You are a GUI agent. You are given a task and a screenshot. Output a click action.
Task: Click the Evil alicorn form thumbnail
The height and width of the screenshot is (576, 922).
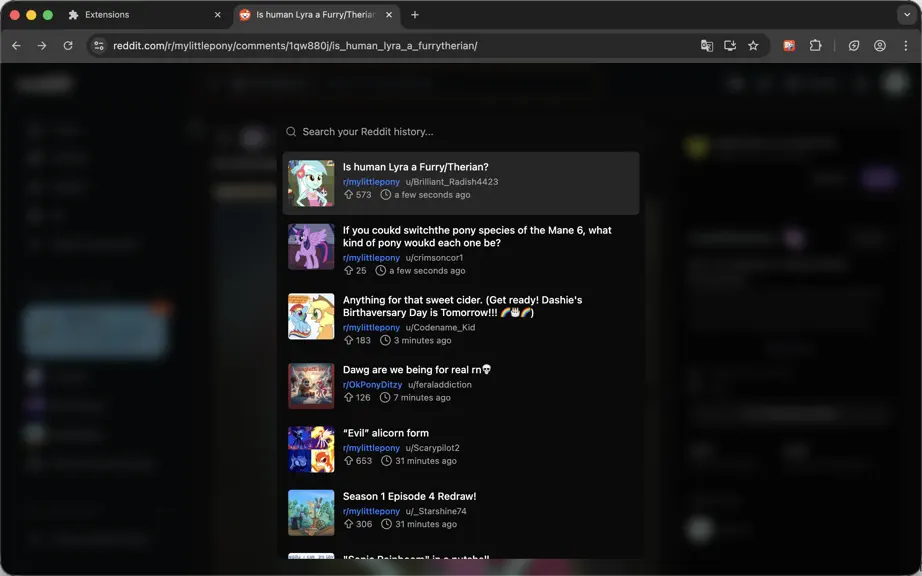pyautogui.click(x=311, y=449)
